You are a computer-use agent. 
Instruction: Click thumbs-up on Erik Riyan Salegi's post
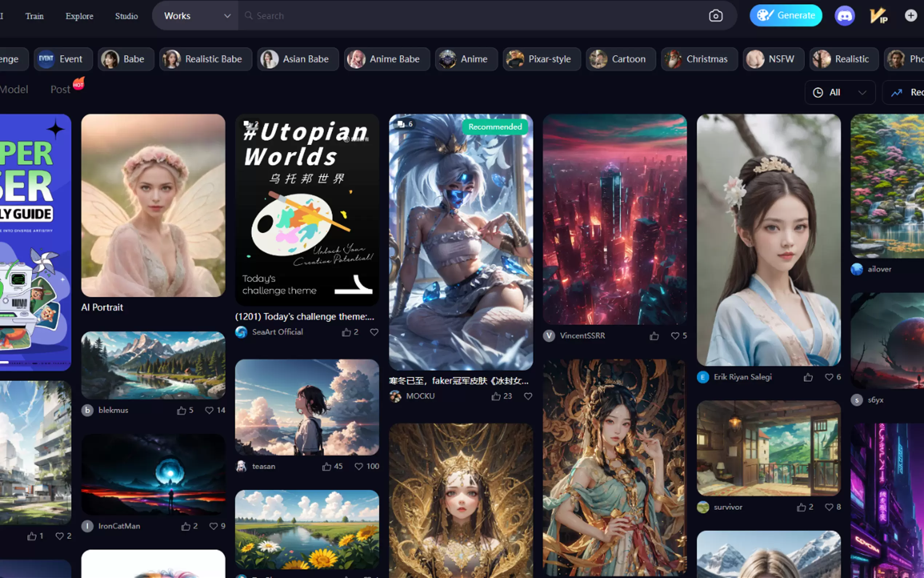coord(808,377)
